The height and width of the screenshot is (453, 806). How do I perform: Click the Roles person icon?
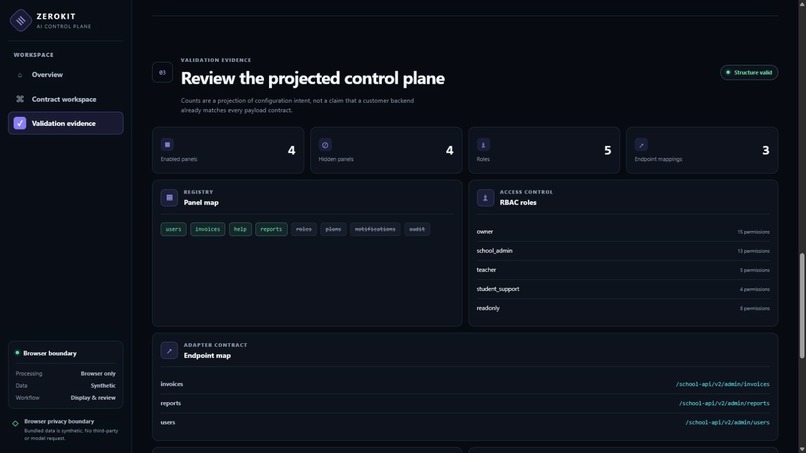tap(483, 145)
